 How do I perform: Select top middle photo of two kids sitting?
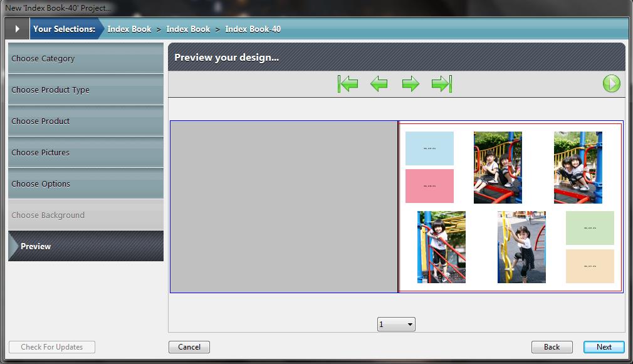tap(498, 167)
